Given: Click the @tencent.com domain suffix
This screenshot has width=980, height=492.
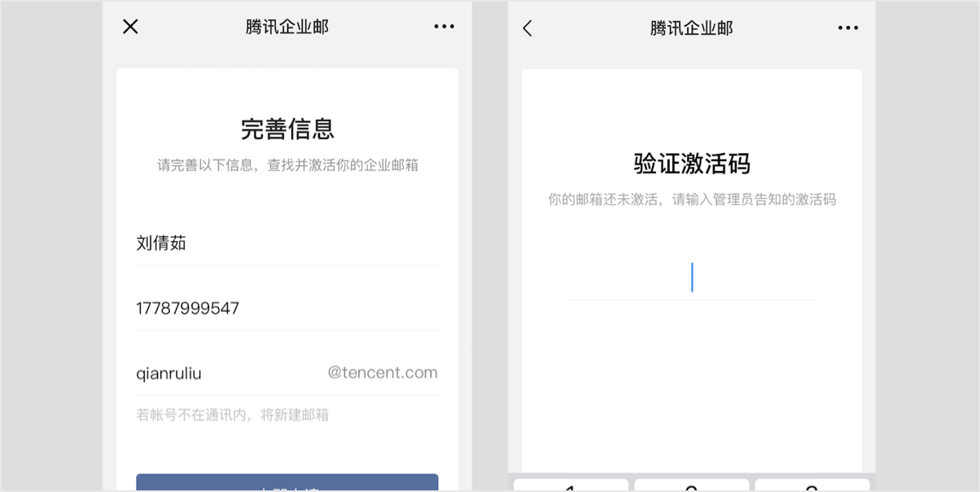Looking at the screenshot, I should (x=383, y=373).
